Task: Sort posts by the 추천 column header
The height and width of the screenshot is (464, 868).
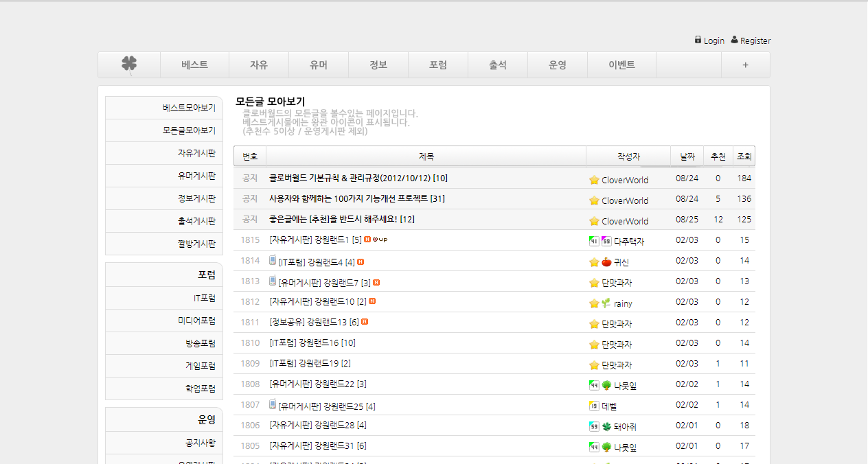Action: [718, 156]
